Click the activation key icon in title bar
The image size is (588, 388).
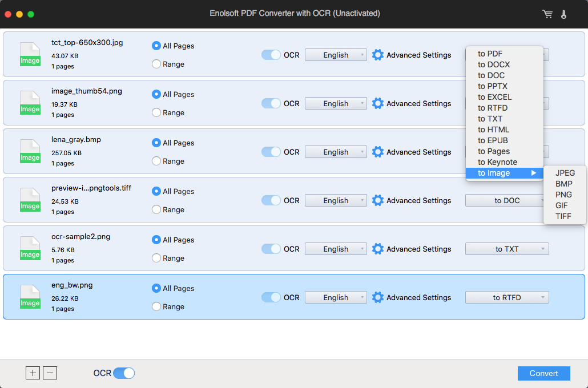tap(563, 14)
